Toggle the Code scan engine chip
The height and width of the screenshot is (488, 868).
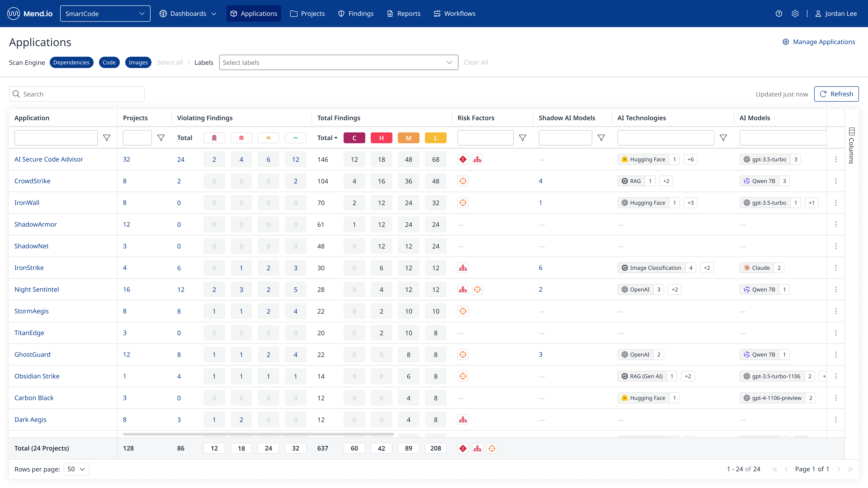click(x=109, y=62)
